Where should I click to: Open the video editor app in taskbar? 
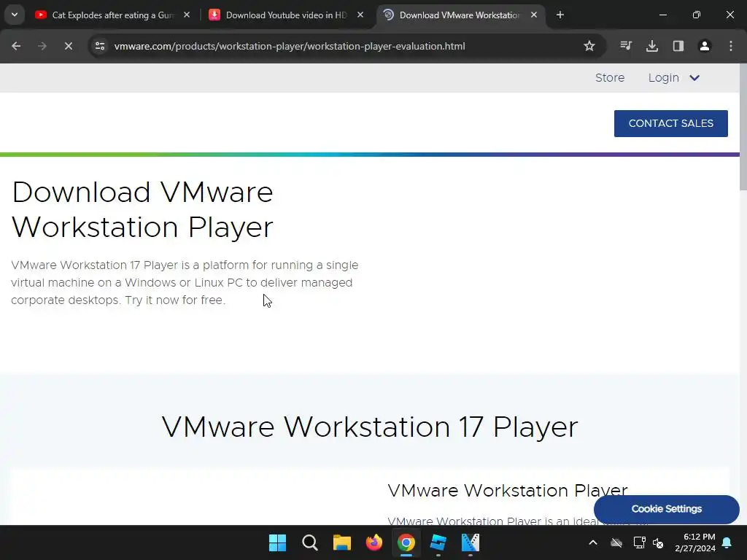[x=471, y=542]
